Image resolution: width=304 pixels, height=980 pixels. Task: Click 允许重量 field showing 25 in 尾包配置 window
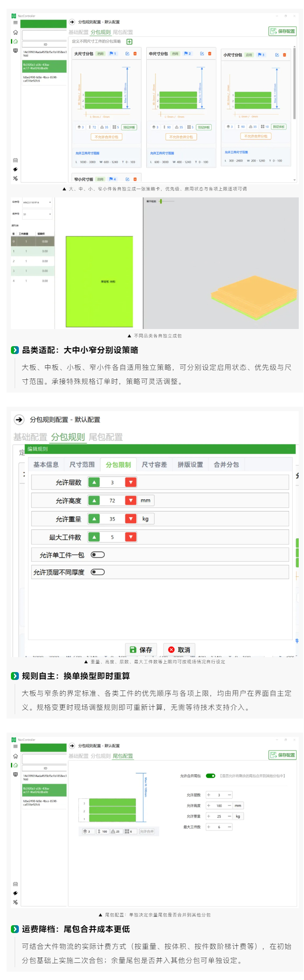coord(219,816)
